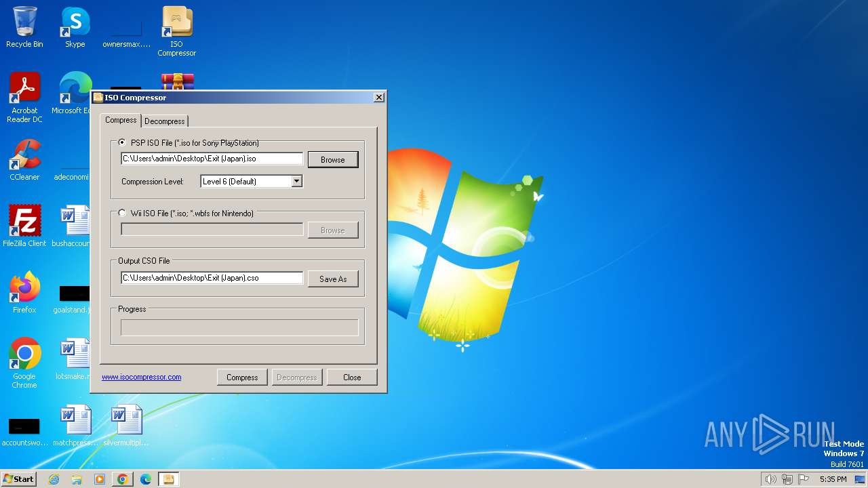Viewport: 868px width, 488px height.
Task: Open the ownersmax desktop file
Action: 126,33
